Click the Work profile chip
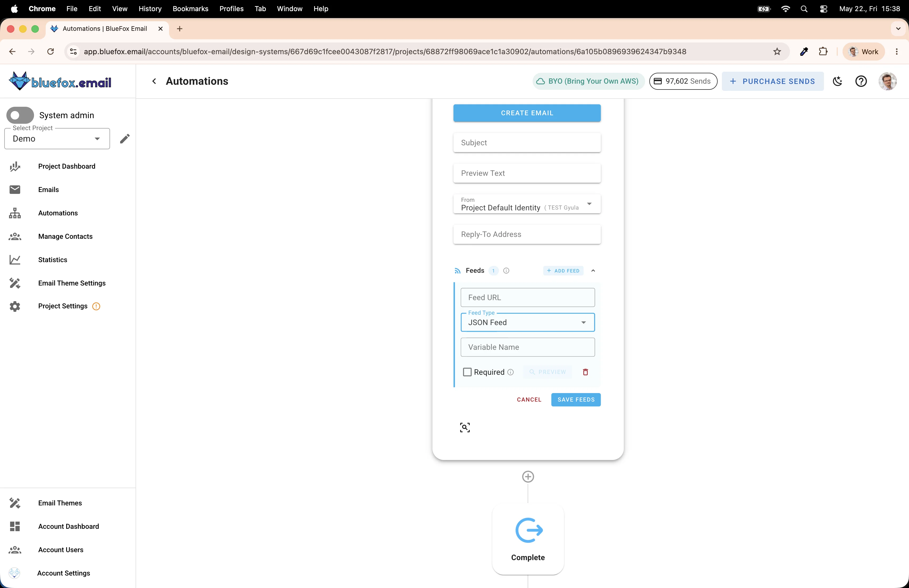Screen dimensions: 909x588 864,52
